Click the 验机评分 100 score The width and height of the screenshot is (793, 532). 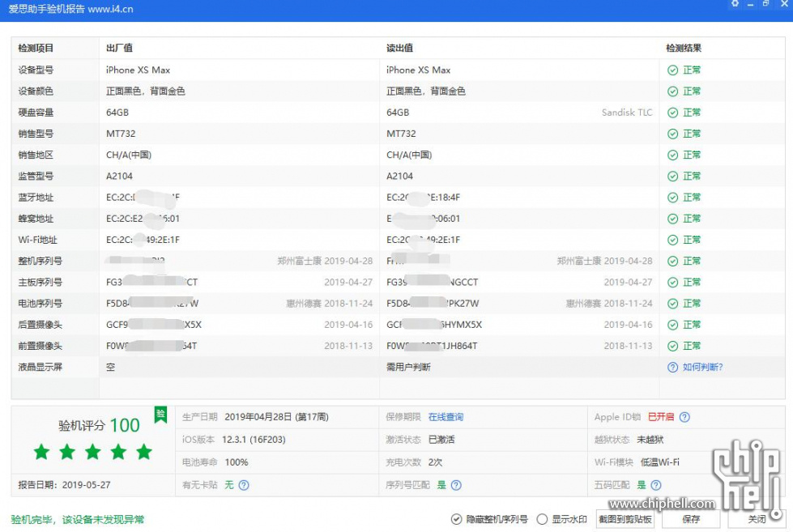pyautogui.click(x=99, y=426)
